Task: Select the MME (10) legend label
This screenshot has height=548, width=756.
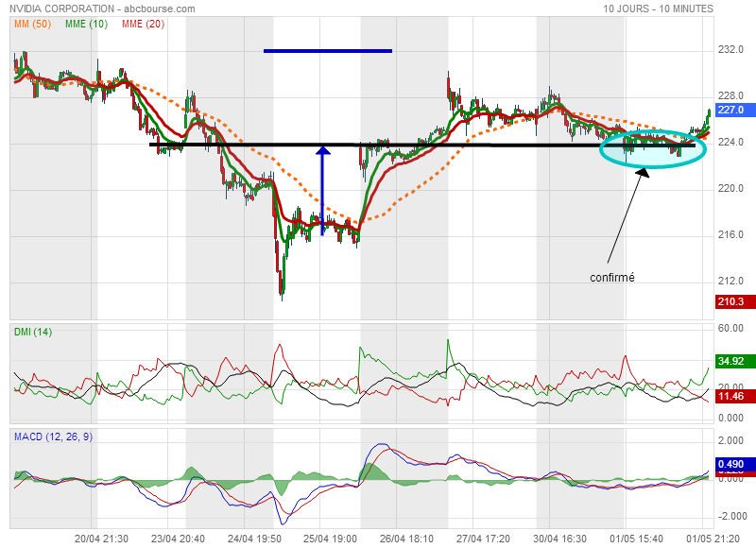Action: click(86, 24)
